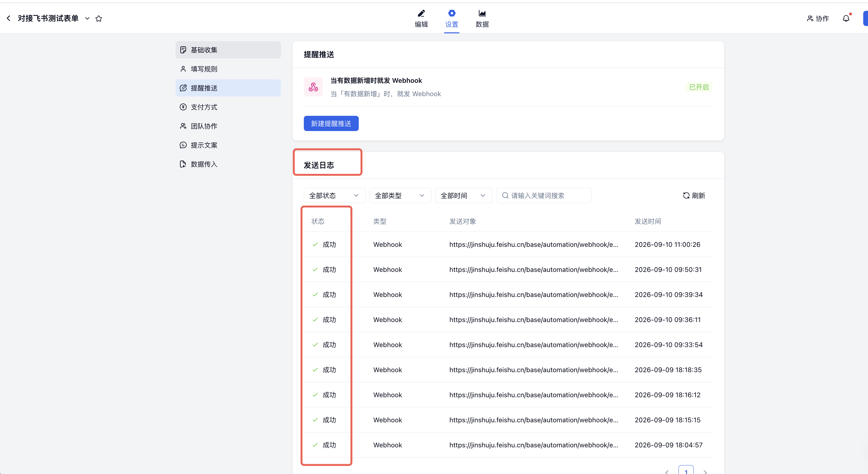
Task: Select timestamp 2026-09-09 18:15:15
Action: [x=668, y=420]
